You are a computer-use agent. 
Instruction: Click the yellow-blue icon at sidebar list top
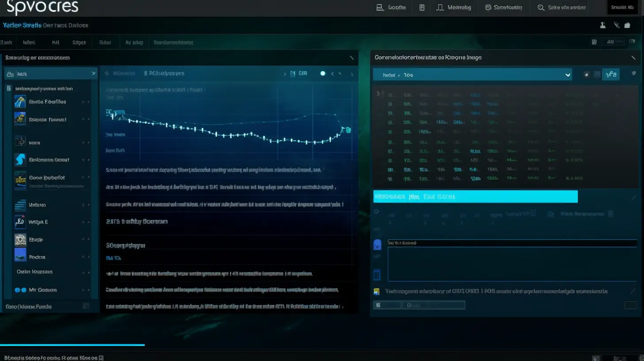pos(20,102)
